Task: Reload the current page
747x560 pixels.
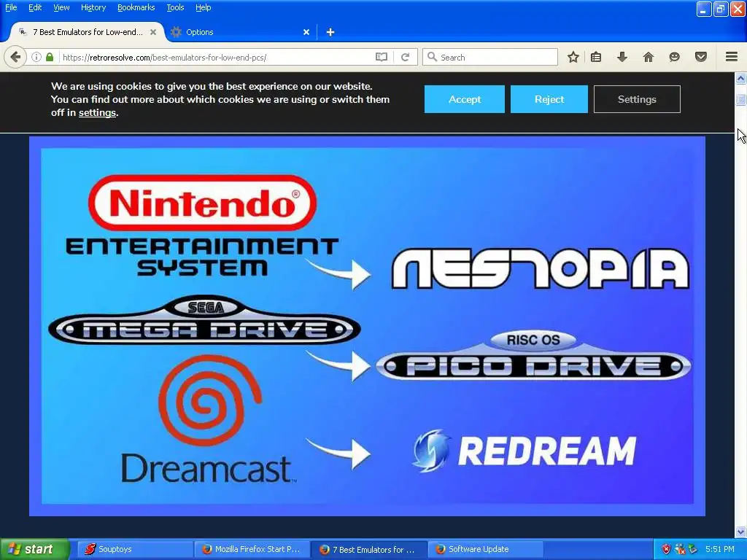Action: pyautogui.click(x=406, y=57)
